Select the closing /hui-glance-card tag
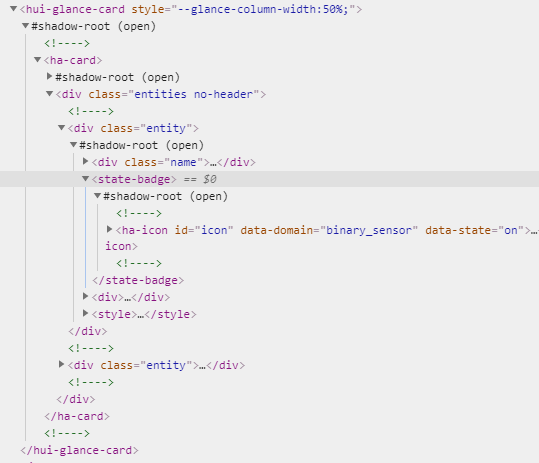This screenshot has width=539, height=463. pyautogui.click(x=79, y=450)
